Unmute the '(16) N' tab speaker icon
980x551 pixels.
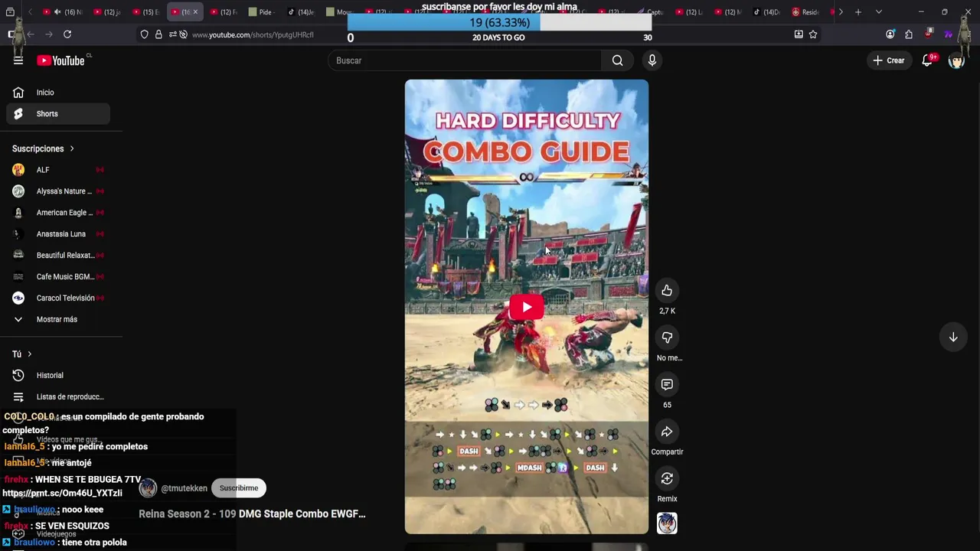coord(57,12)
